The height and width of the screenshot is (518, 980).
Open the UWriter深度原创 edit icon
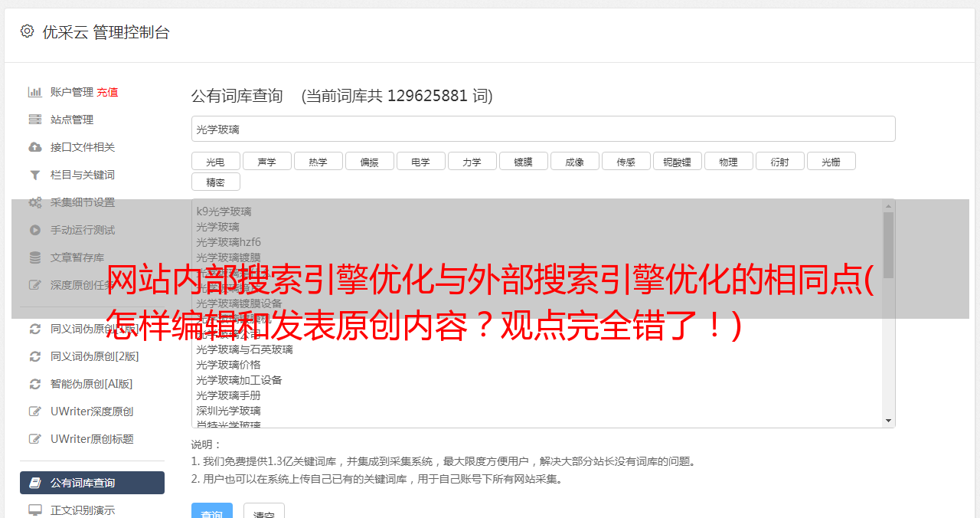click(x=34, y=411)
